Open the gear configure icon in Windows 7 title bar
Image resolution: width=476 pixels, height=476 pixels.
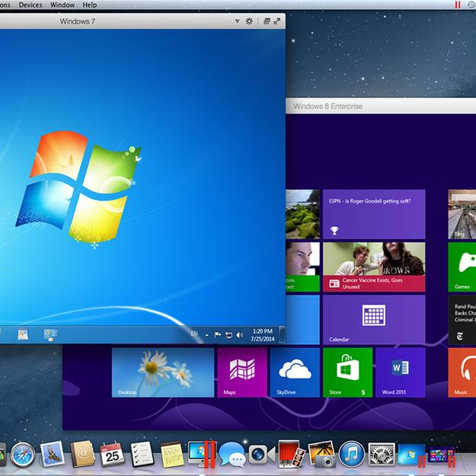[x=249, y=21]
